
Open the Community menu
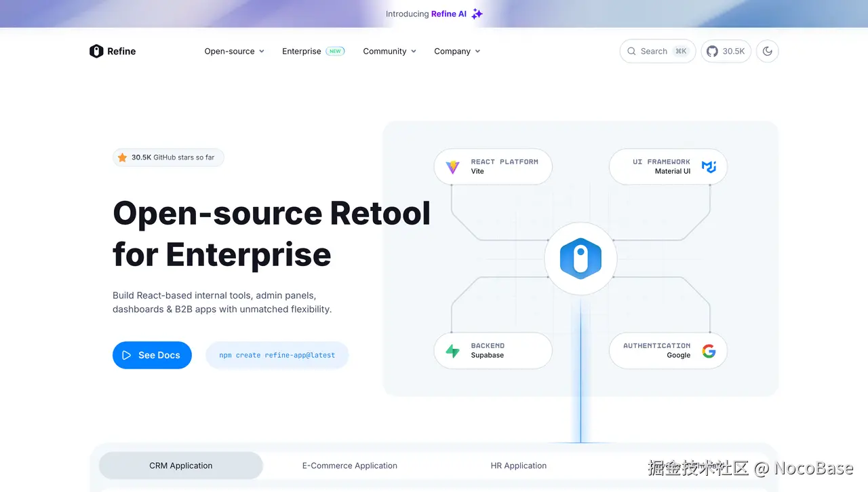(389, 51)
